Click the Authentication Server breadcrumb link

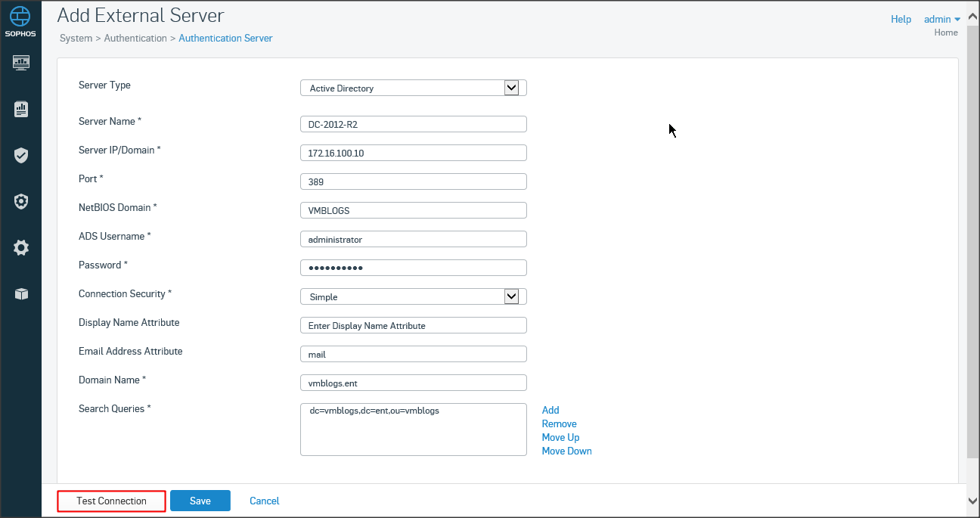(225, 38)
